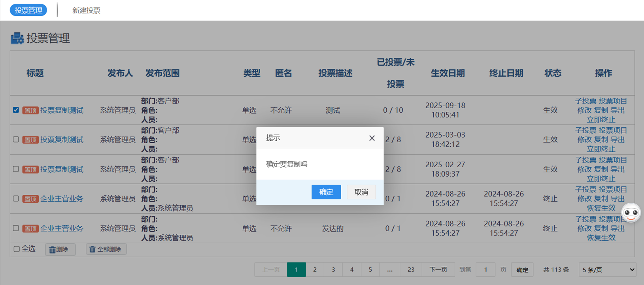Viewport: 644px width, 285px height.
Task: Open the 子投票 link in first row
Action: pyautogui.click(x=585, y=101)
